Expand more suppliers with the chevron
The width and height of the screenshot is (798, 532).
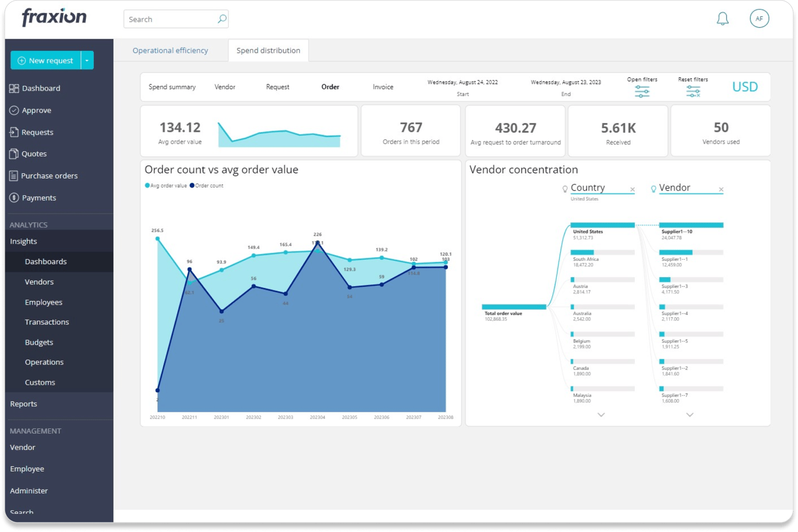point(689,415)
